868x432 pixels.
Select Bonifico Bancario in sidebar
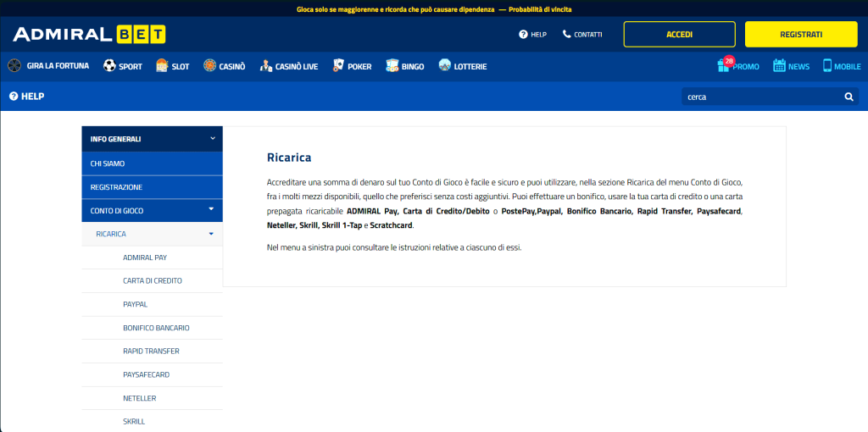click(156, 327)
